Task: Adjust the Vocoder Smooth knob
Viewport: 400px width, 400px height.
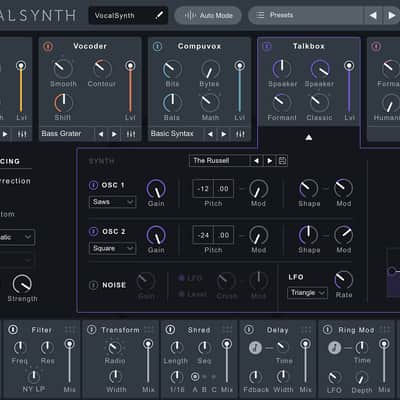Action: [x=63, y=68]
